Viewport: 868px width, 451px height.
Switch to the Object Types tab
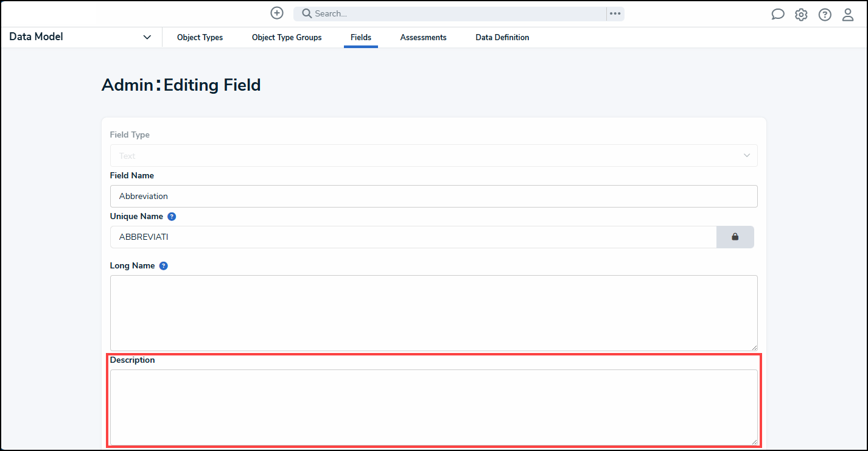(x=200, y=37)
